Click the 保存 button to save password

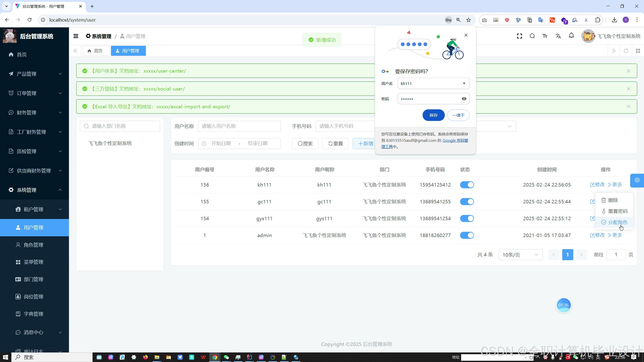coord(433,115)
